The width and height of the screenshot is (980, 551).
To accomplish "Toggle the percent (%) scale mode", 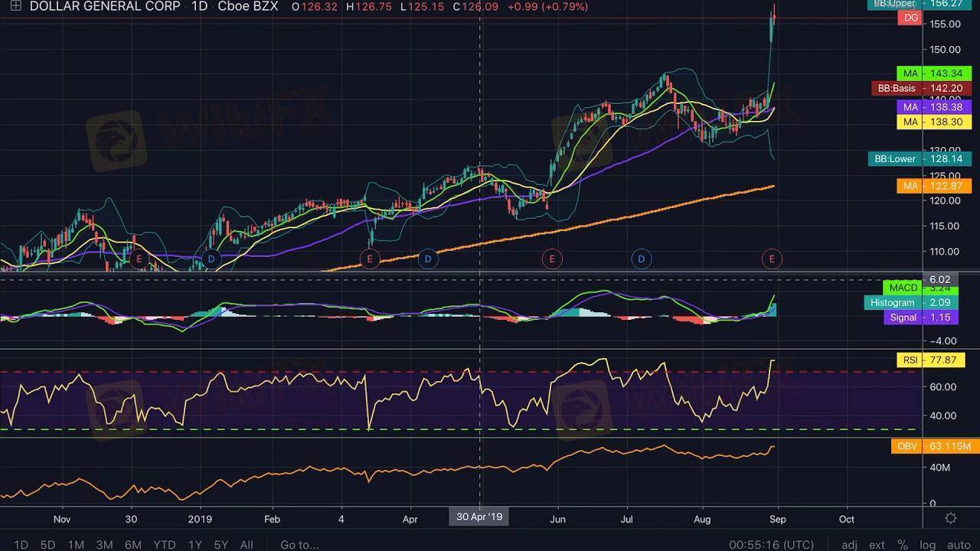I will pyautogui.click(x=903, y=545).
